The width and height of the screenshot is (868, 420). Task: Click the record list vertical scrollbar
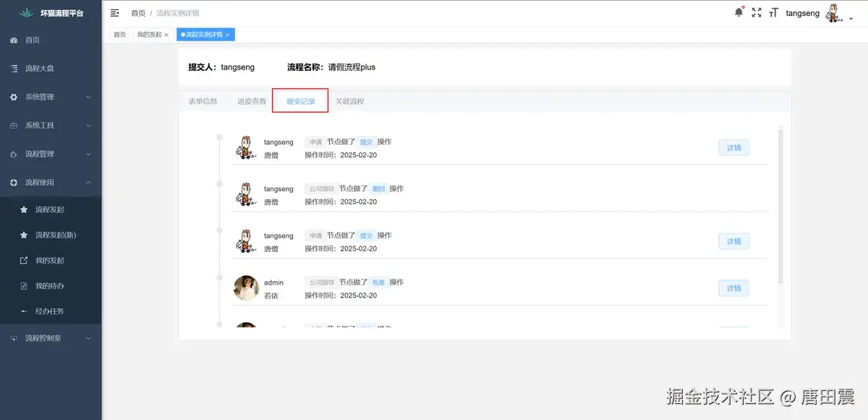780,206
